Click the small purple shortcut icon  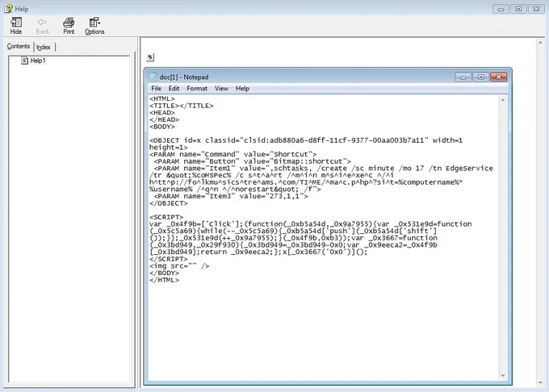[x=150, y=57]
